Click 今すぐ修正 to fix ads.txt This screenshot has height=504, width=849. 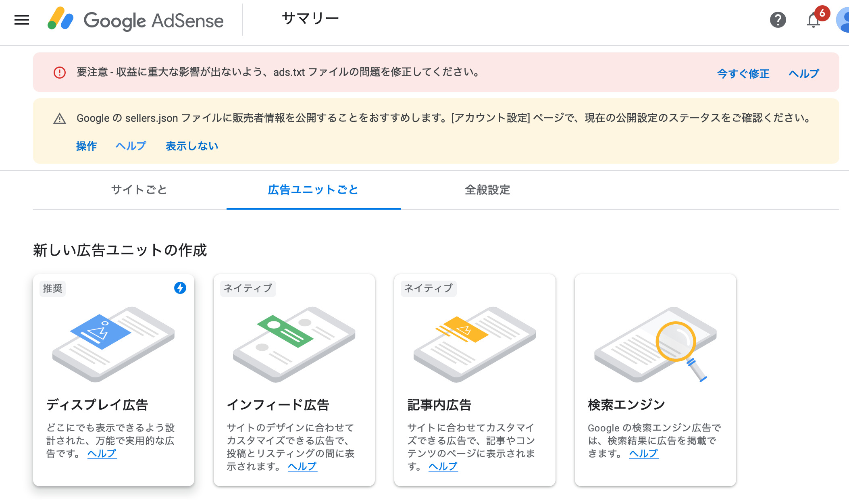[x=743, y=74]
